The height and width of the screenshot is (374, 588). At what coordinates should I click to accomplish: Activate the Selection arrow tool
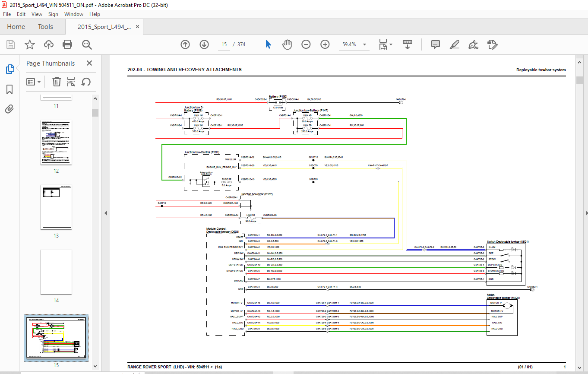tap(268, 44)
